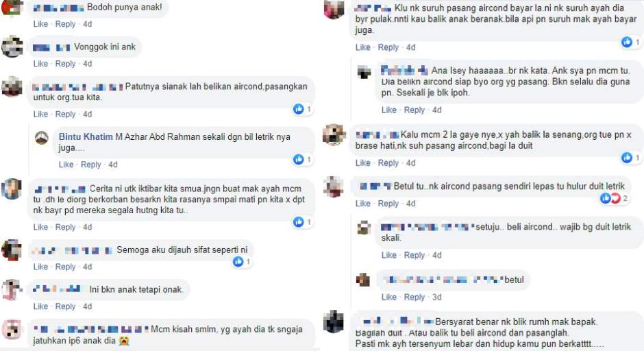Open Bintu Khatim profile name link
644x351 pixels.
tap(86, 136)
